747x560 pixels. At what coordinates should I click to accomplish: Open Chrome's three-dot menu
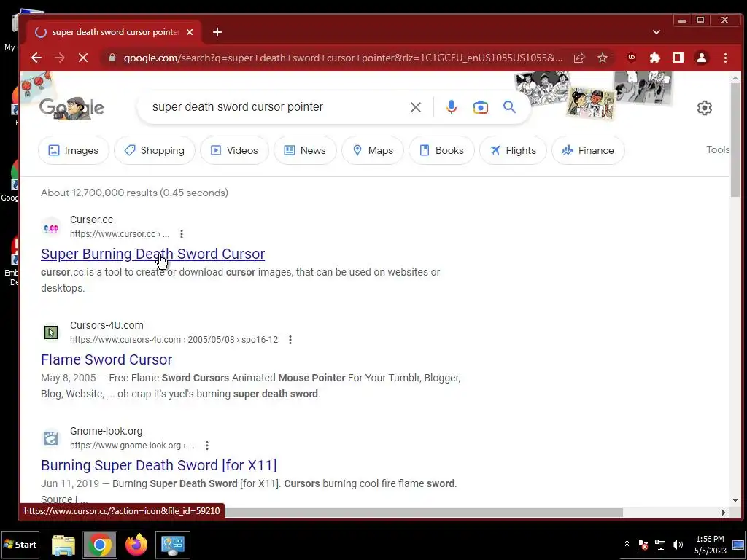[726, 58]
